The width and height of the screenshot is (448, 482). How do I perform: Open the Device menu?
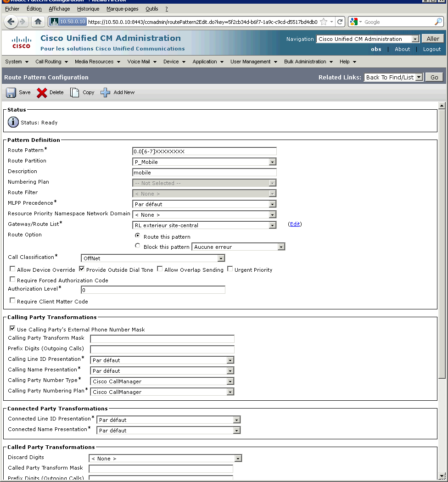pos(174,62)
